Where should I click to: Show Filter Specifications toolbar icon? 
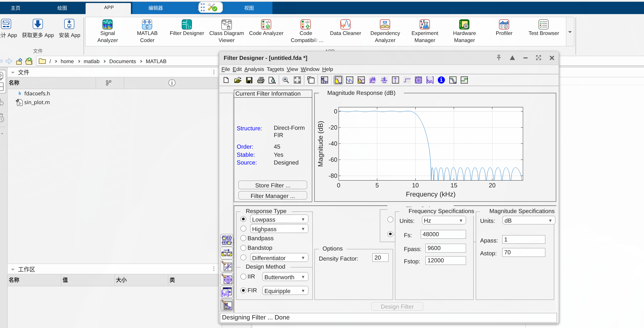(324, 80)
